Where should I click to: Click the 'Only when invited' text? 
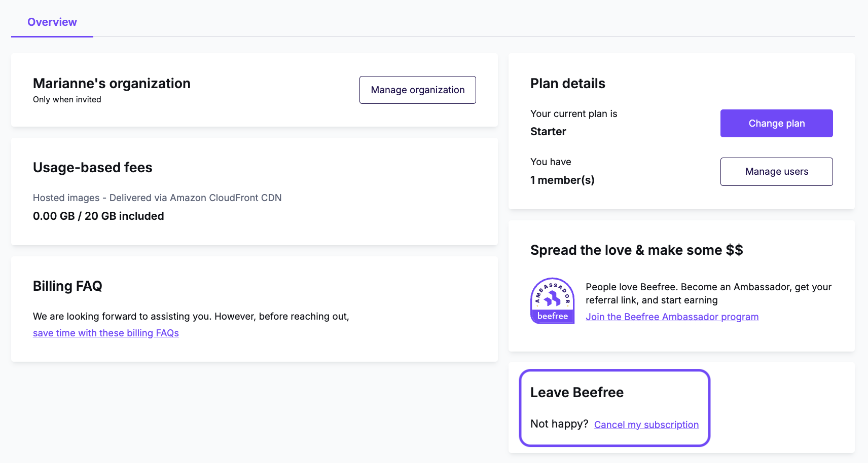67,100
